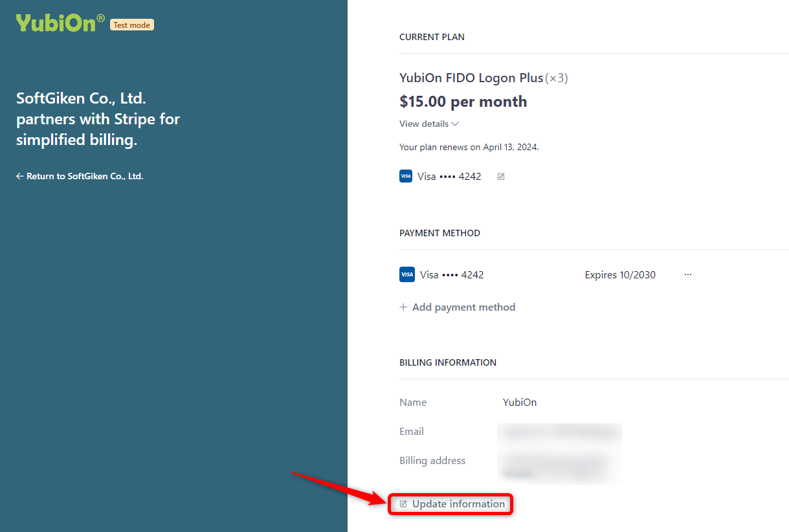The image size is (789, 532).
Task: Click the YubiOn billing name value
Action: (520, 403)
